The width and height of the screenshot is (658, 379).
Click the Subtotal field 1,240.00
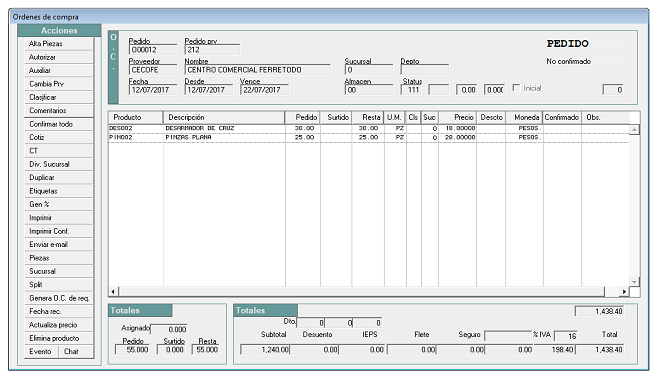click(265, 350)
